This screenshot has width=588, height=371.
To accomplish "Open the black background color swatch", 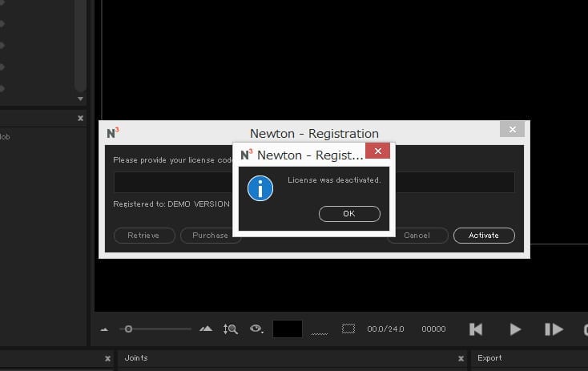I will (288, 329).
